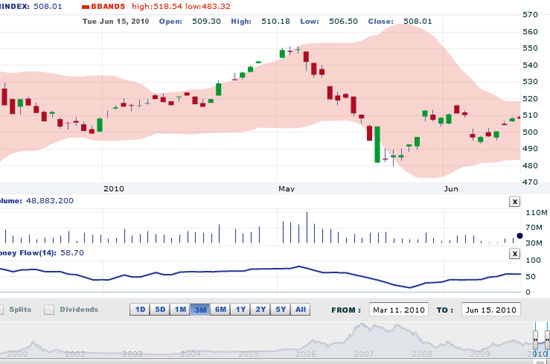Close the Volume indicator panel
Image resolution: width=550 pixels, height=364 pixels.
pyautogui.click(x=514, y=202)
